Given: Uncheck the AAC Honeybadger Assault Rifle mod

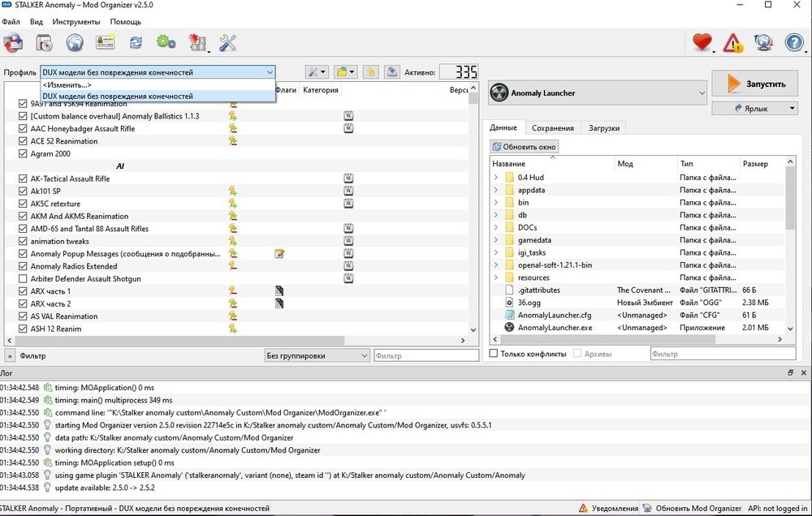Looking at the screenshot, I should coord(23,128).
